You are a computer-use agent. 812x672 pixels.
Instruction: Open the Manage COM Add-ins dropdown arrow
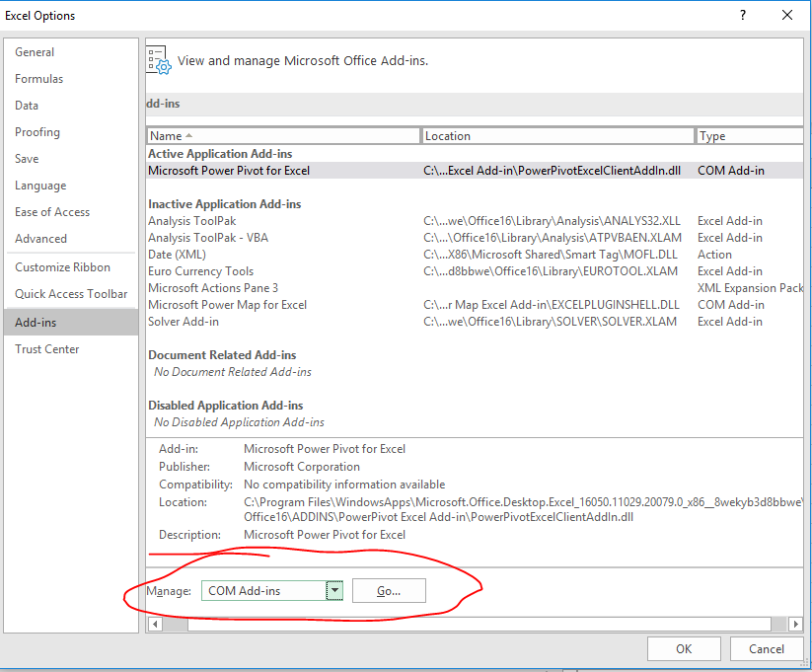click(334, 591)
